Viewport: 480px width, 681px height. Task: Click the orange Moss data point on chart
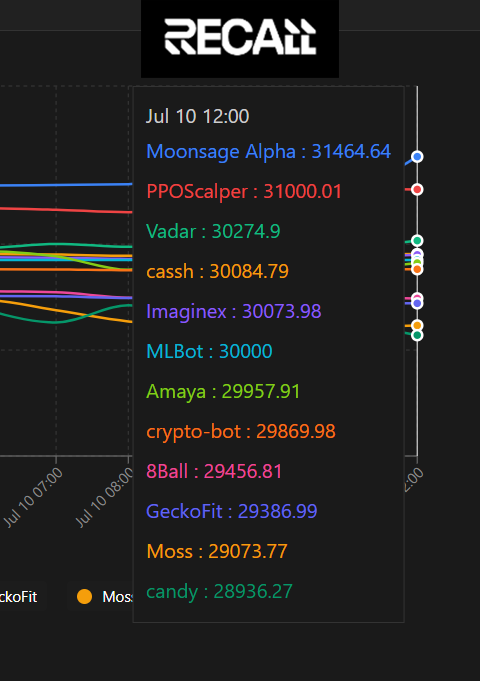coord(417,325)
